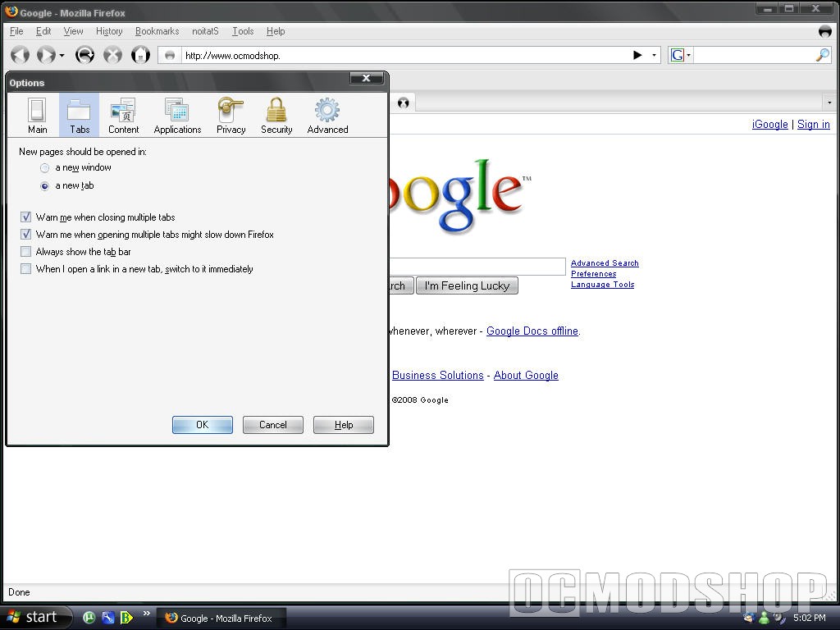The image size is (840, 630).
Task: Confirm options with OK button
Action: (x=203, y=425)
